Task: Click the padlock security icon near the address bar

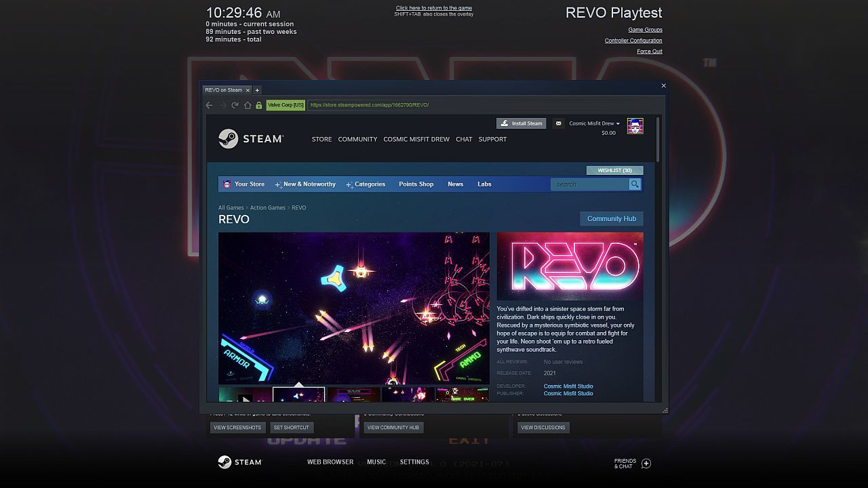Action: (x=260, y=105)
